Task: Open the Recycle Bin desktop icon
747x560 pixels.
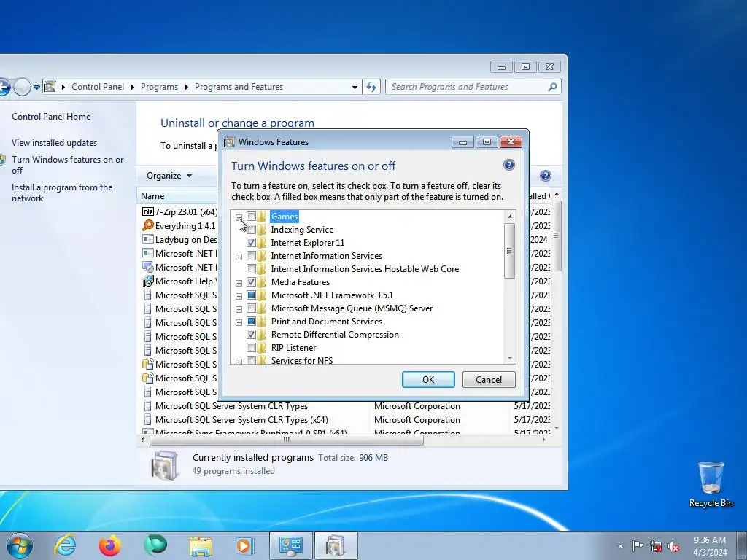Action: pyautogui.click(x=711, y=484)
